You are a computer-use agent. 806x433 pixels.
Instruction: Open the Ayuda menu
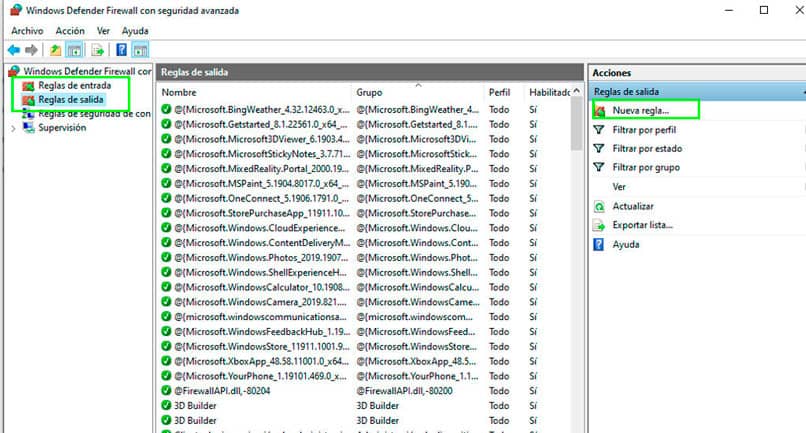click(x=135, y=31)
